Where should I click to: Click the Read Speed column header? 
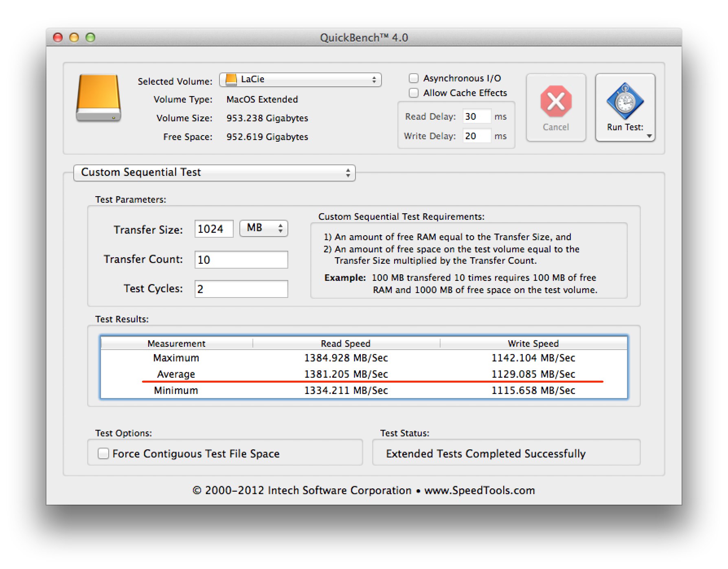tap(346, 344)
